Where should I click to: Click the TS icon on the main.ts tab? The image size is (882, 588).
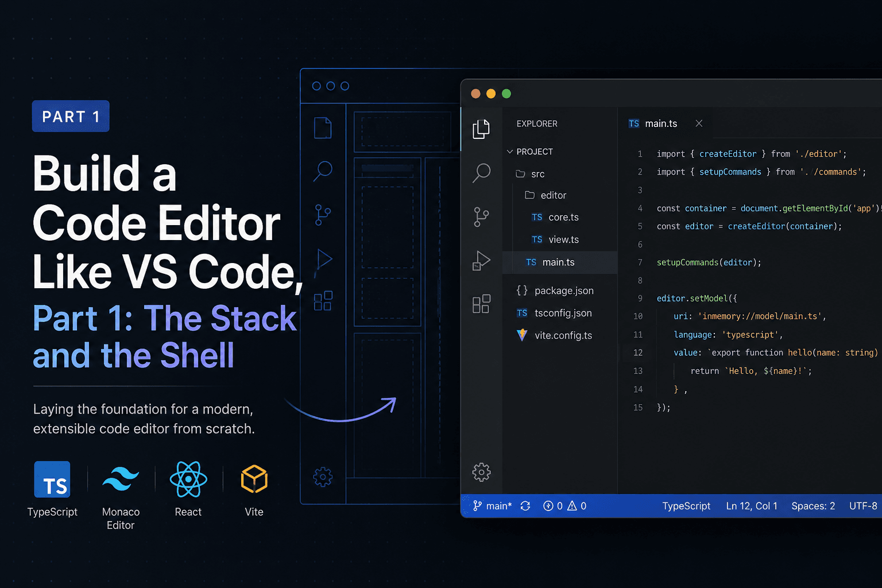coord(634,123)
